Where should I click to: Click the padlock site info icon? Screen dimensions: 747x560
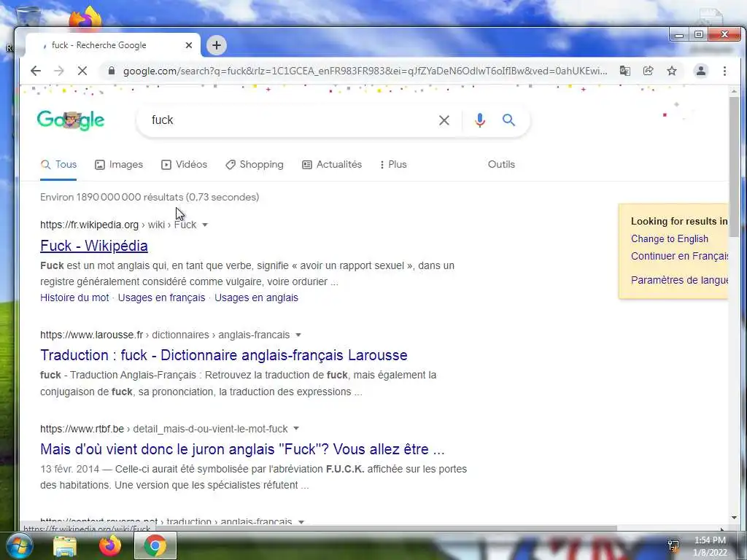(112, 71)
